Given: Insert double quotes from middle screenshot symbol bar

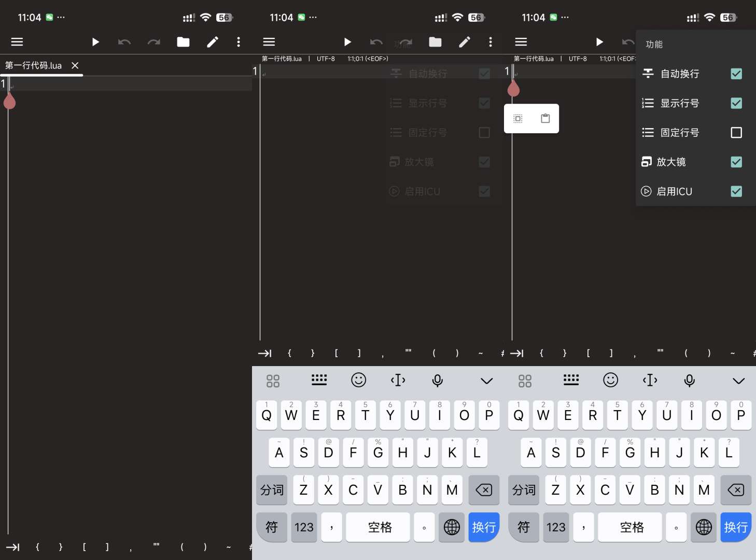Looking at the screenshot, I should pyautogui.click(x=409, y=352).
